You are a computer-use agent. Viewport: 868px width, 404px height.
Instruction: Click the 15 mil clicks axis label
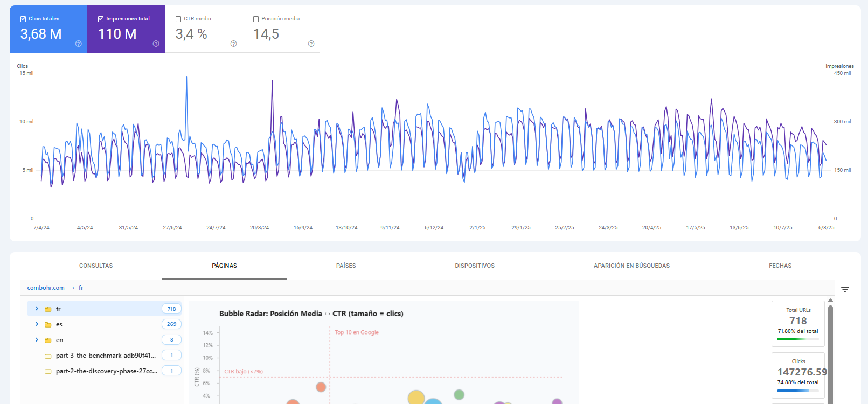[26, 73]
